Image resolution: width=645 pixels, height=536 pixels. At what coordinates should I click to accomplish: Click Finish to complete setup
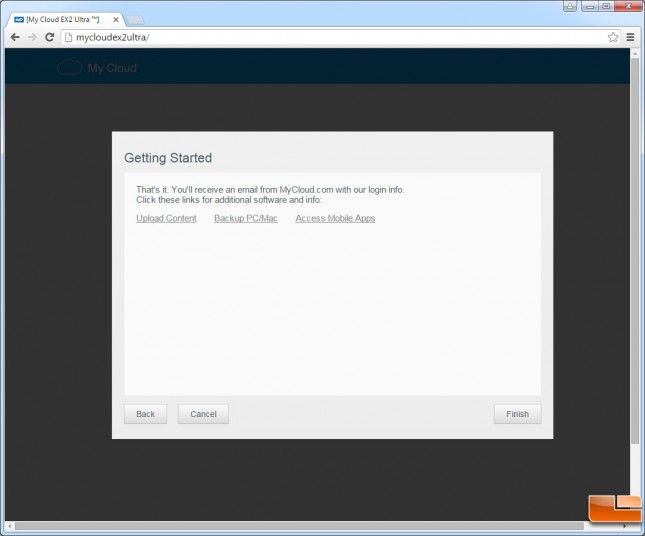coord(517,414)
